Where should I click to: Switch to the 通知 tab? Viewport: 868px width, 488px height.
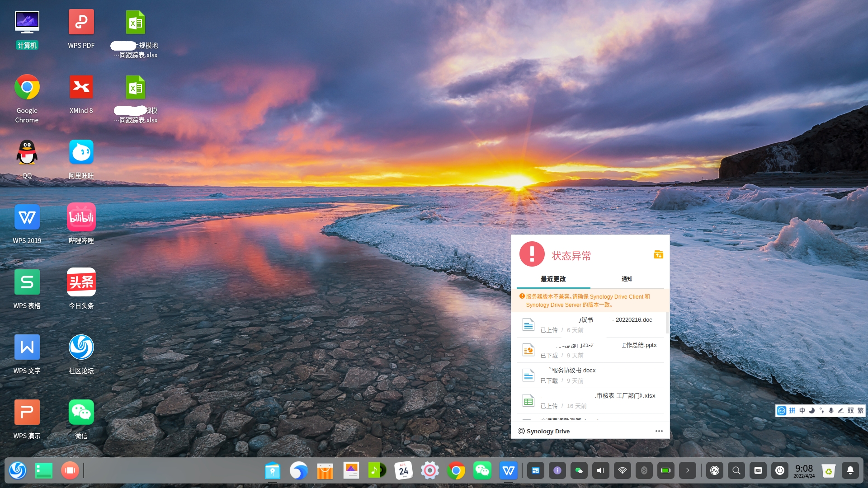[627, 279]
